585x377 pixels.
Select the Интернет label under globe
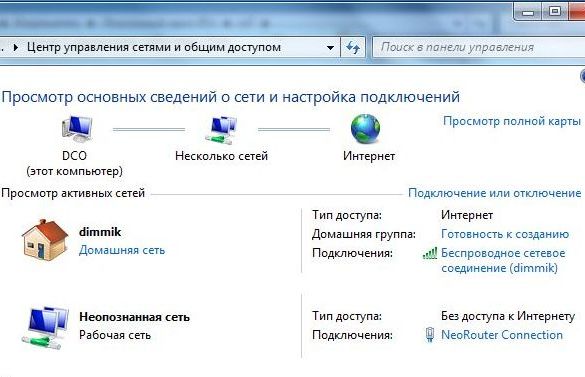point(369,156)
